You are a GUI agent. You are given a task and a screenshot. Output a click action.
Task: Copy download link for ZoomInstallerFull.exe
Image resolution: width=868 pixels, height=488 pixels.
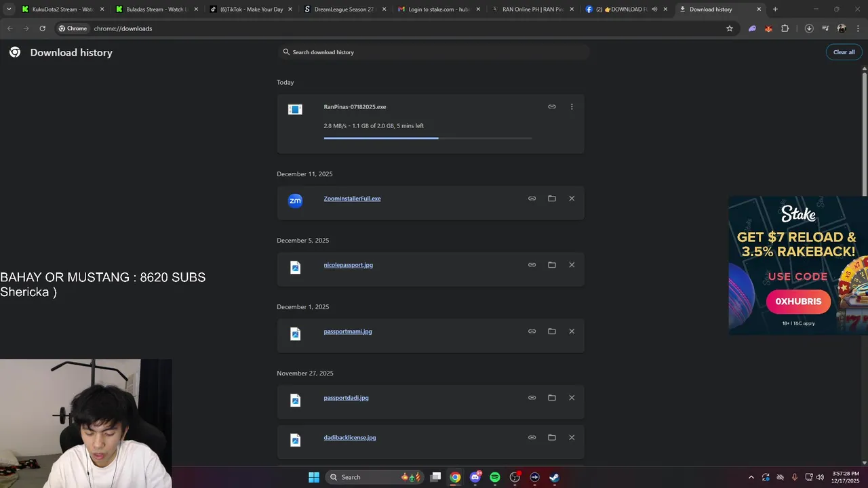click(532, 199)
